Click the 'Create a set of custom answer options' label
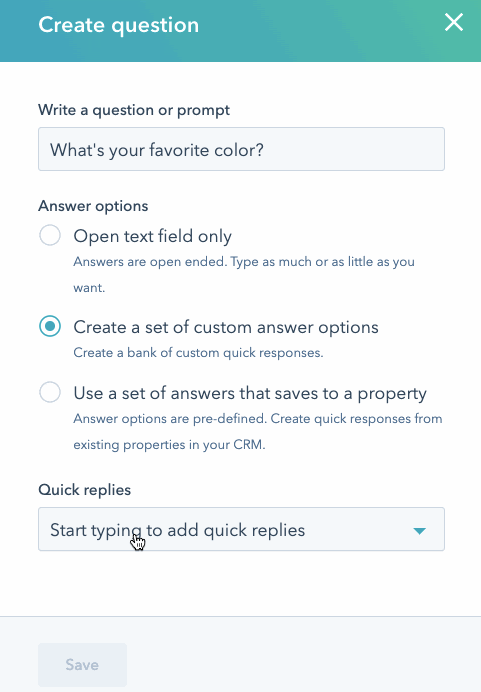The image size is (481, 692). [226, 327]
